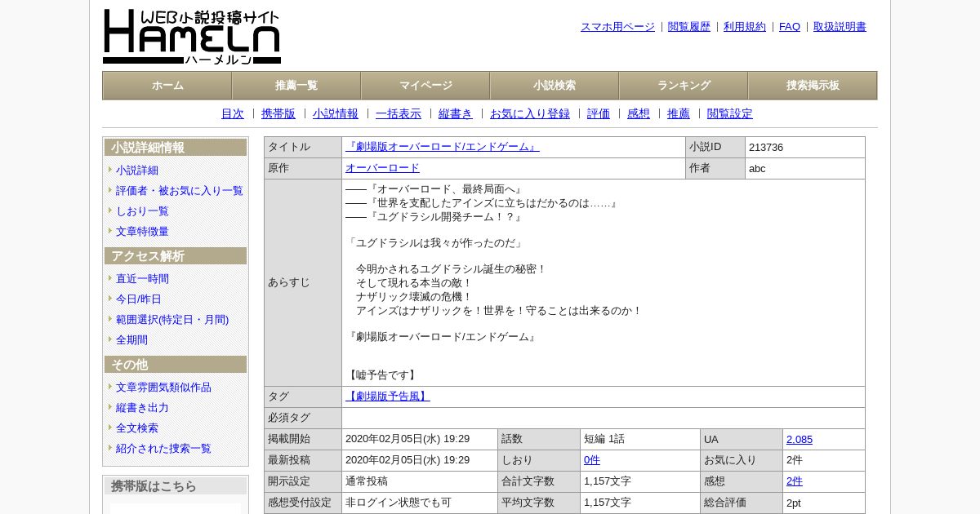The image size is (980, 514).
Task: Open しおり一覧 in the sidebar
Action: click(142, 211)
